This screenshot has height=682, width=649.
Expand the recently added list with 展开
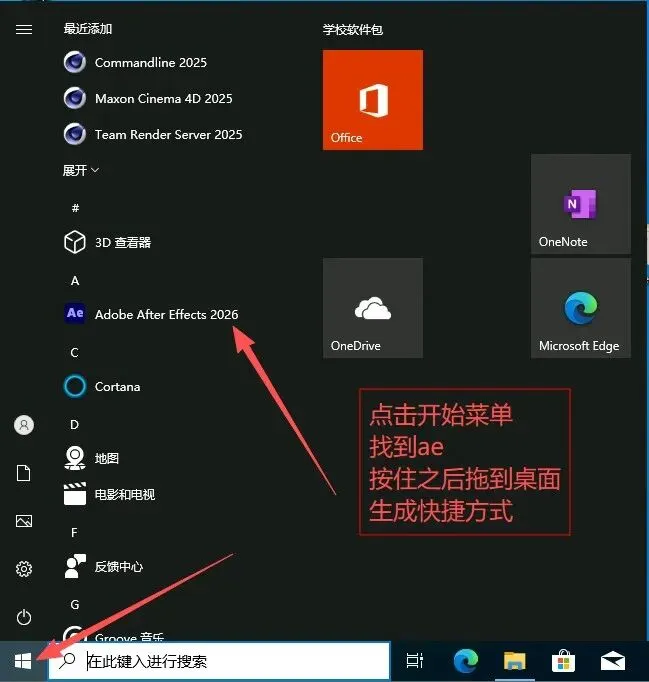81,170
